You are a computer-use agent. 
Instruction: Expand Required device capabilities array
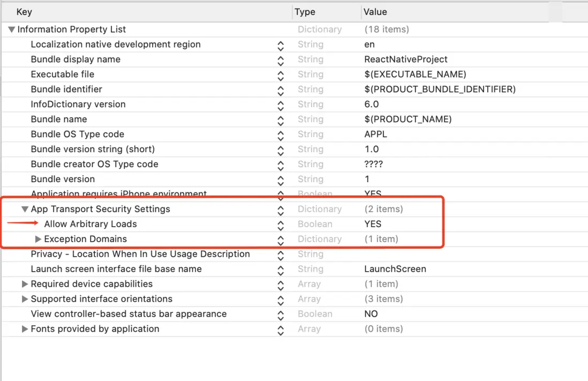point(25,284)
